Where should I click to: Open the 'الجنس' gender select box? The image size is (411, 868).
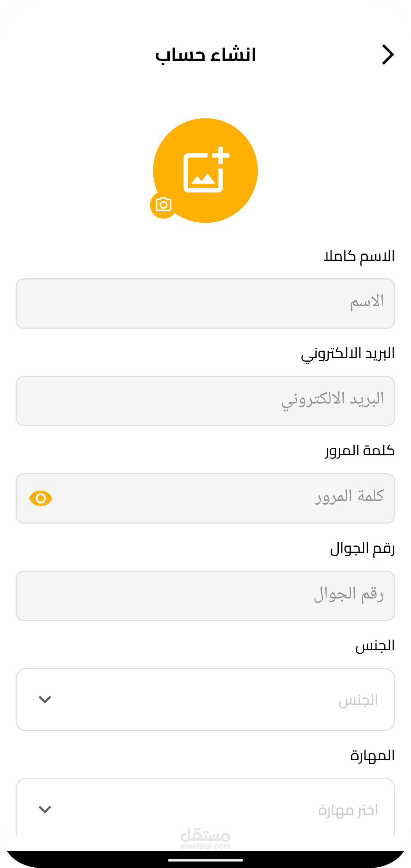pos(205,699)
